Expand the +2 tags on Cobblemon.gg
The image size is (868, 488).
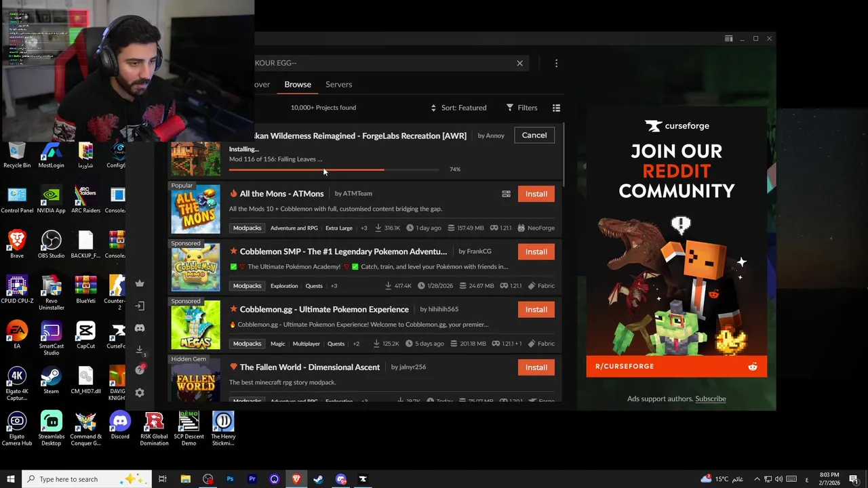pos(356,344)
